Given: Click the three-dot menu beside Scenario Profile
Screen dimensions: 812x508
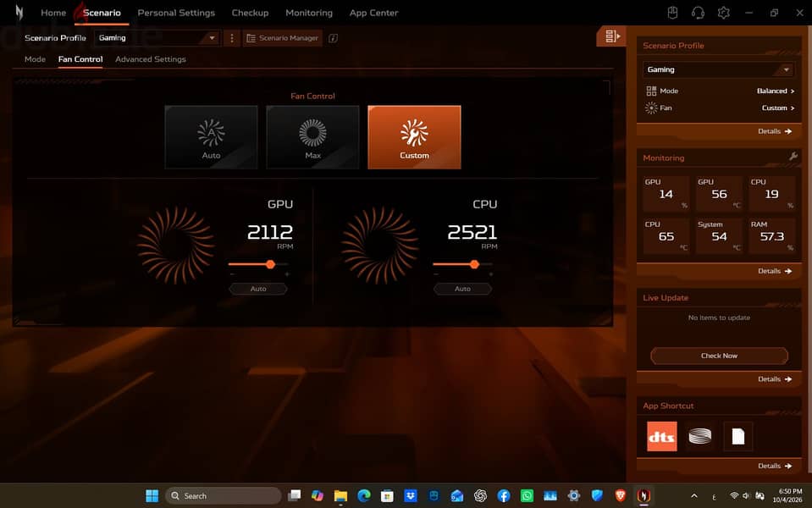Looking at the screenshot, I should tap(231, 38).
